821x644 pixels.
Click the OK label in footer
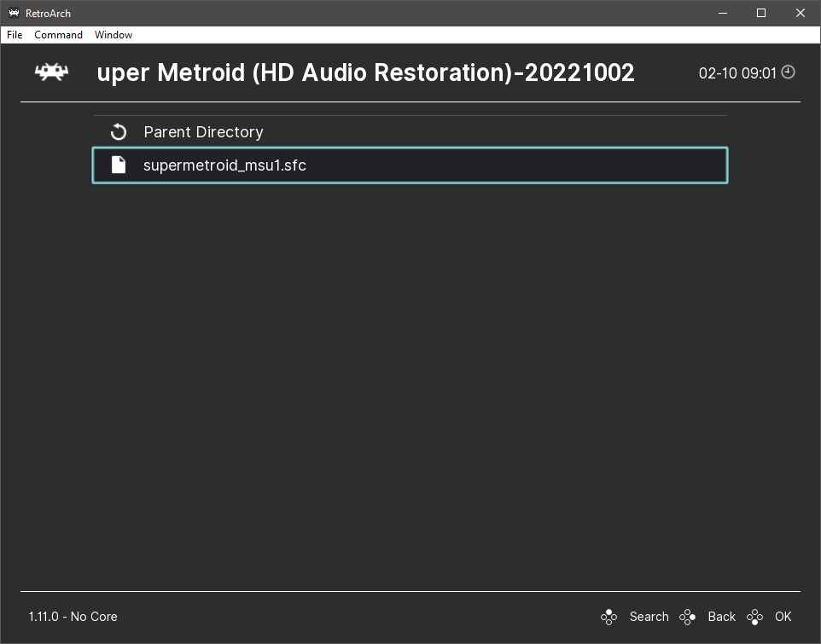783,617
